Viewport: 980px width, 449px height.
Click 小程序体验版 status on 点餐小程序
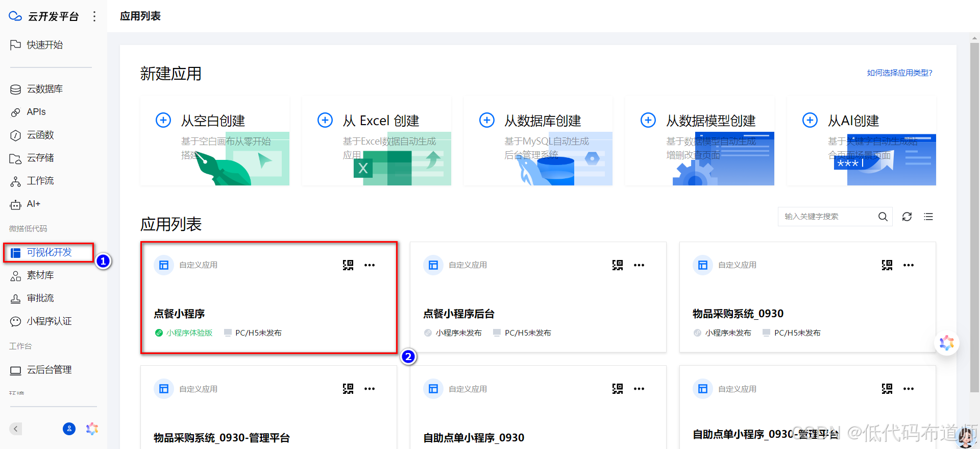tap(184, 333)
